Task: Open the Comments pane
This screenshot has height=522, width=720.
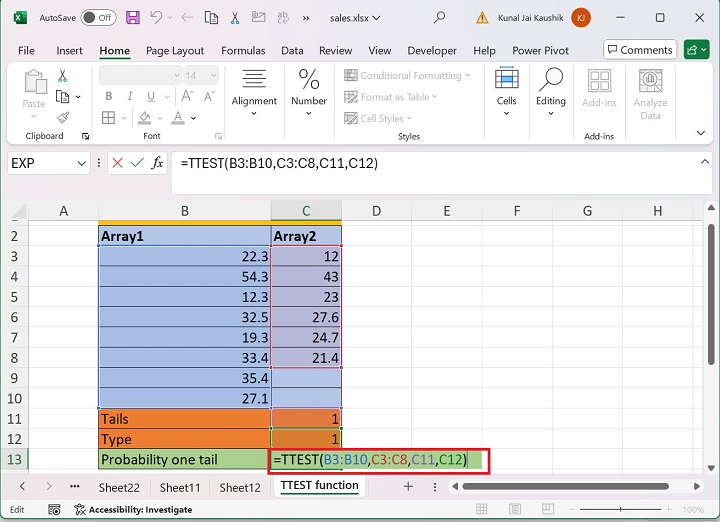Action: pos(638,50)
